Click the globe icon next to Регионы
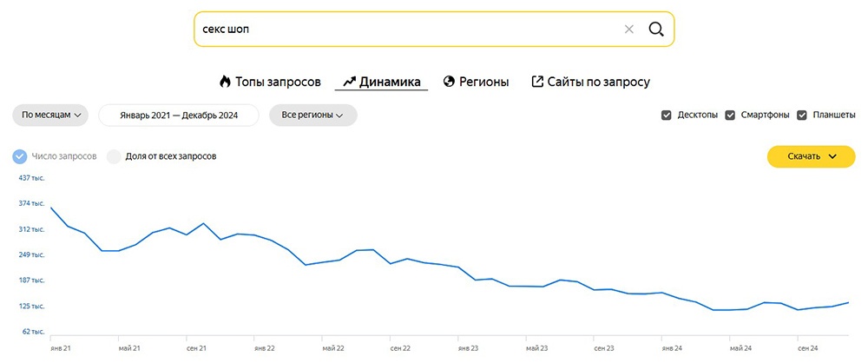The width and height of the screenshot is (868, 363). [x=449, y=82]
